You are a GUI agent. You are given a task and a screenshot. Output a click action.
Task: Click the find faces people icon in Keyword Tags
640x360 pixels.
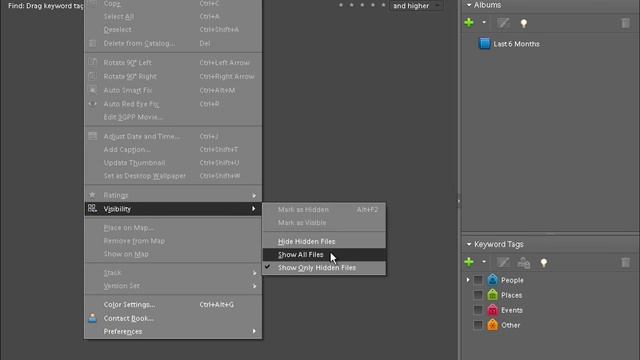tap(523, 263)
